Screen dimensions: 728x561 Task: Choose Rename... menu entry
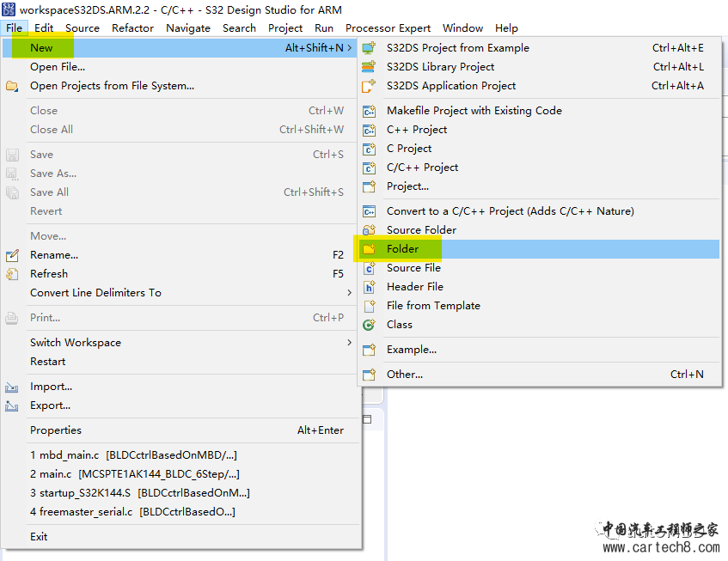(x=181, y=255)
